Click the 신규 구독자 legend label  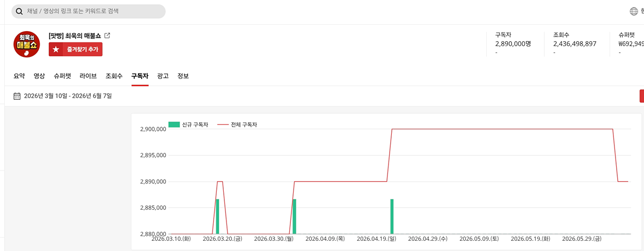click(x=195, y=124)
